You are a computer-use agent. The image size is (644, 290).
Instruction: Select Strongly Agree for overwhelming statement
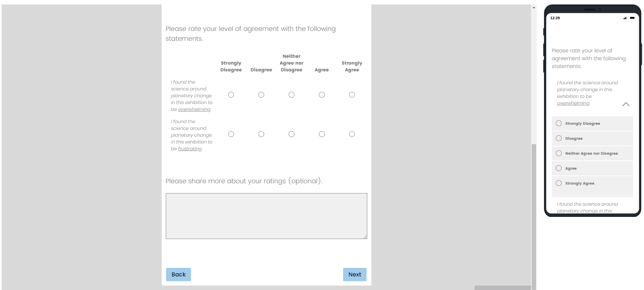(352, 95)
